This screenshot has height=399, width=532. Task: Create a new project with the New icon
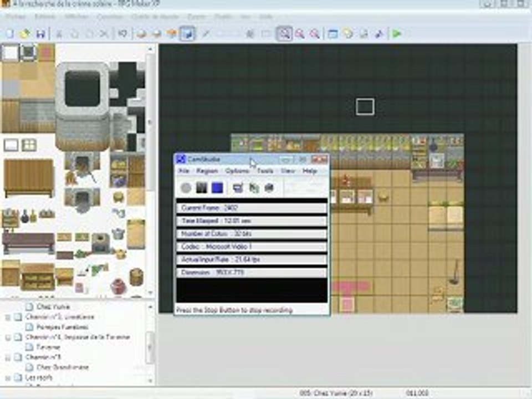(9, 34)
